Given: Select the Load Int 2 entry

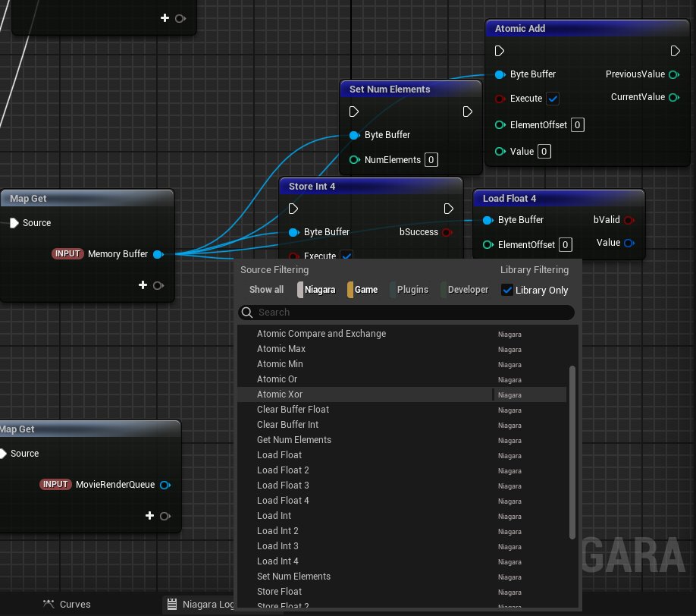Looking at the screenshot, I should click(402, 531).
